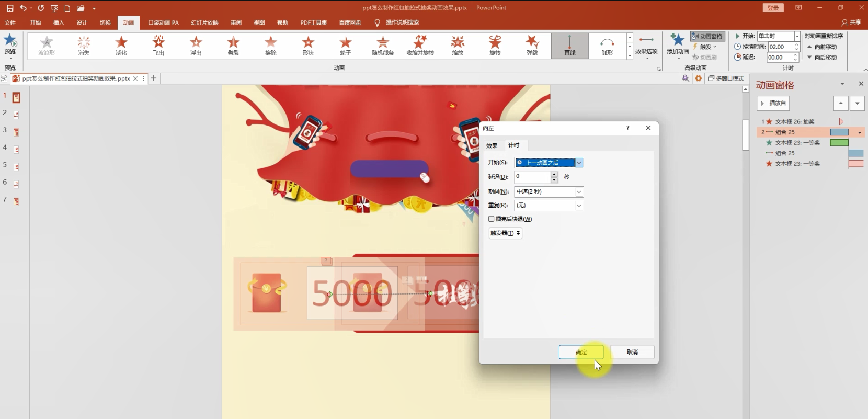The image size is (868, 419).
Task: Select the 消失 disappear animation effect
Action: pyautogui.click(x=84, y=46)
